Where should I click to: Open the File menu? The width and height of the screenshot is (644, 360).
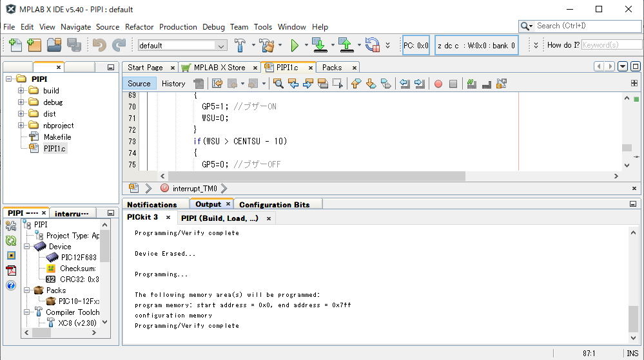point(9,26)
